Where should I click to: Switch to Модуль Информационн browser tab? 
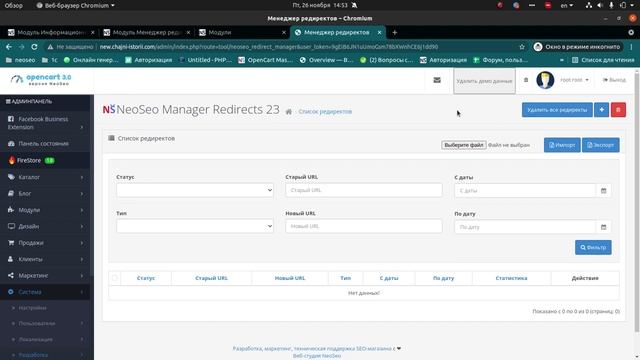point(51,32)
